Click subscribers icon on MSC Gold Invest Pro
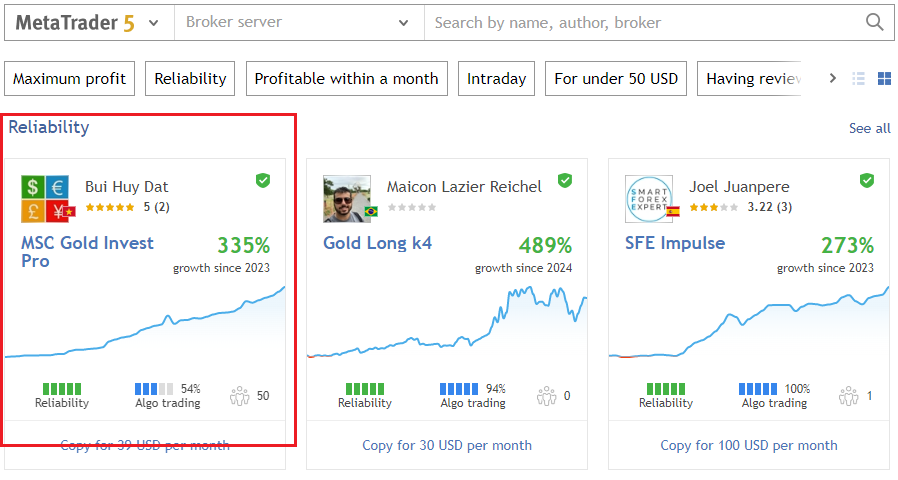The height and width of the screenshot is (480, 898). tap(239, 396)
